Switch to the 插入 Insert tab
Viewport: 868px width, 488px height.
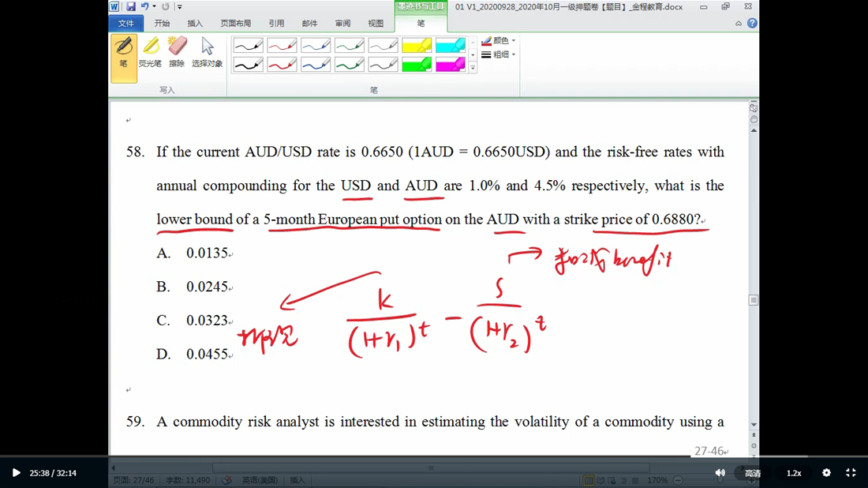point(195,23)
